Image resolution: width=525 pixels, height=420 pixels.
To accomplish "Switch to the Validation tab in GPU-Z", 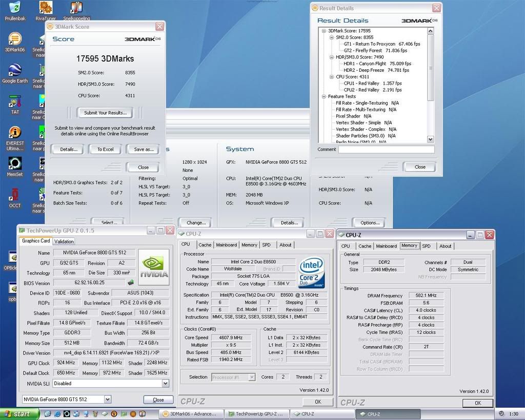I will [64, 242].
